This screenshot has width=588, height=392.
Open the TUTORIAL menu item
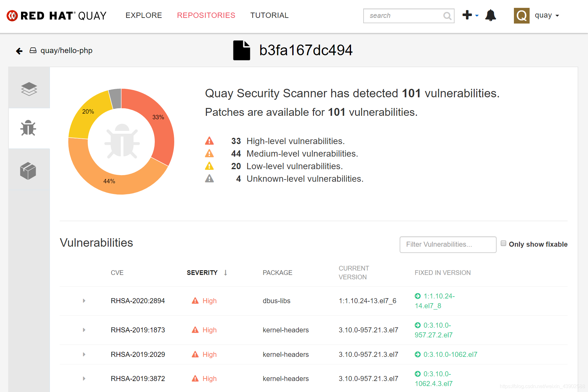pyautogui.click(x=269, y=15)
